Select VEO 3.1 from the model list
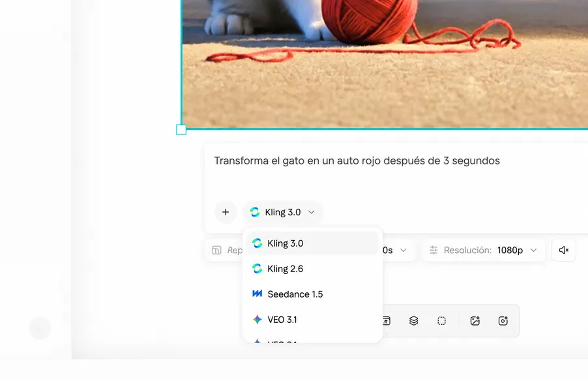 (312, 320)
